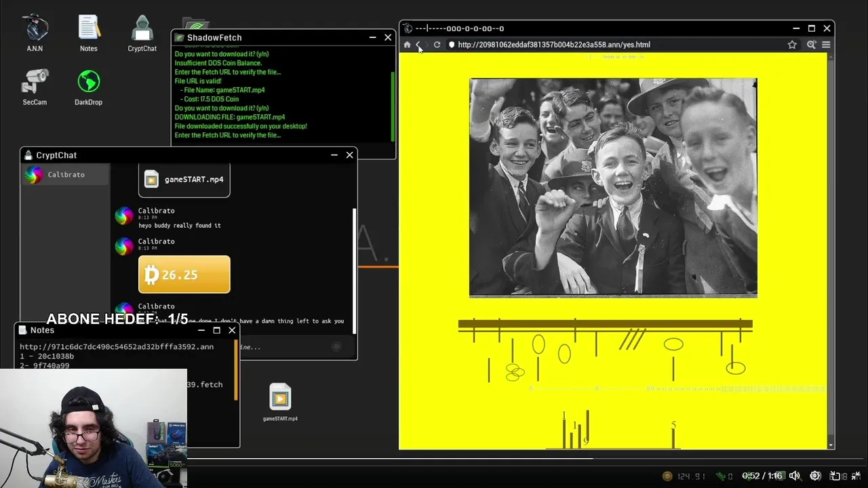The width and height of the screenshot is (868, 488).
Task: Click the 0:52 / 1:16 video time
Action: pyautogui.click(x=762, y=476)
